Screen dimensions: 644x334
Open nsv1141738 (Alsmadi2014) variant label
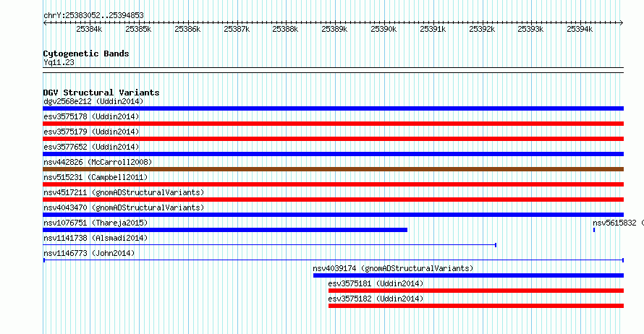[96, 238]
